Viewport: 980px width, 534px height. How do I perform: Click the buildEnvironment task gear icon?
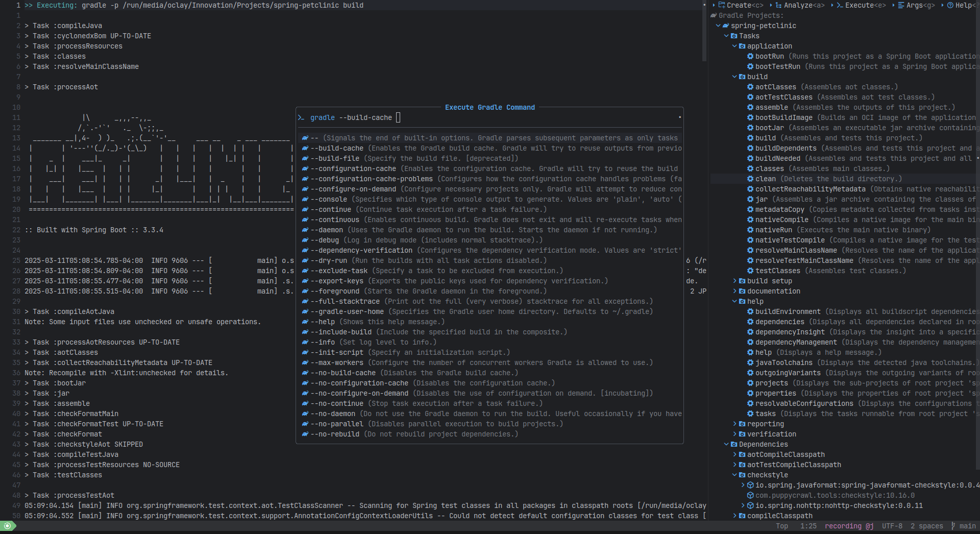(750, 311)
